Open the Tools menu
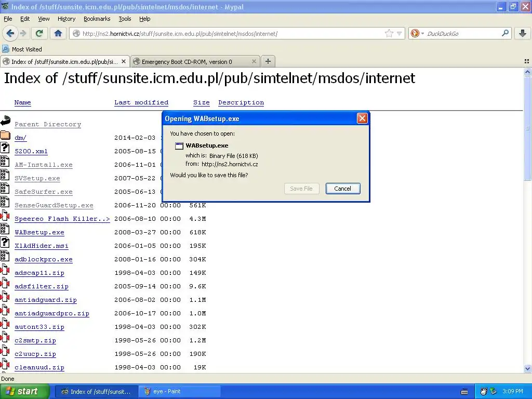Viewport: 532px width, 399px height. 125,19
